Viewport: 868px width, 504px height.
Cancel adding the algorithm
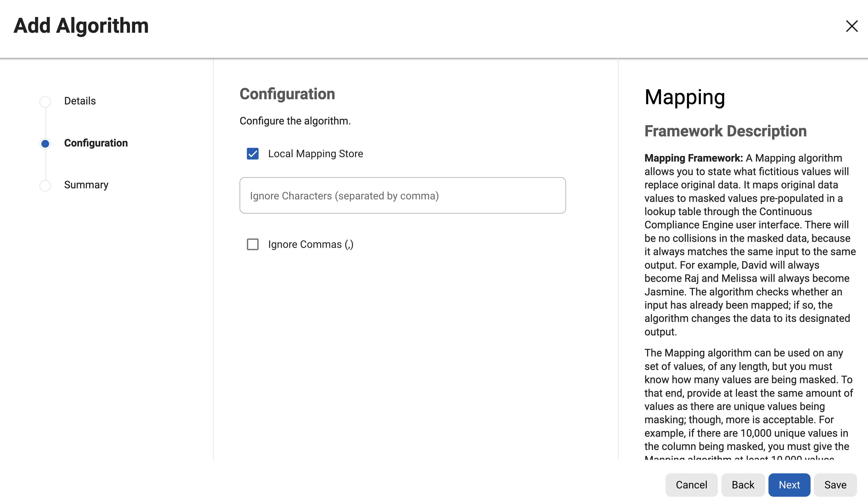691,485
